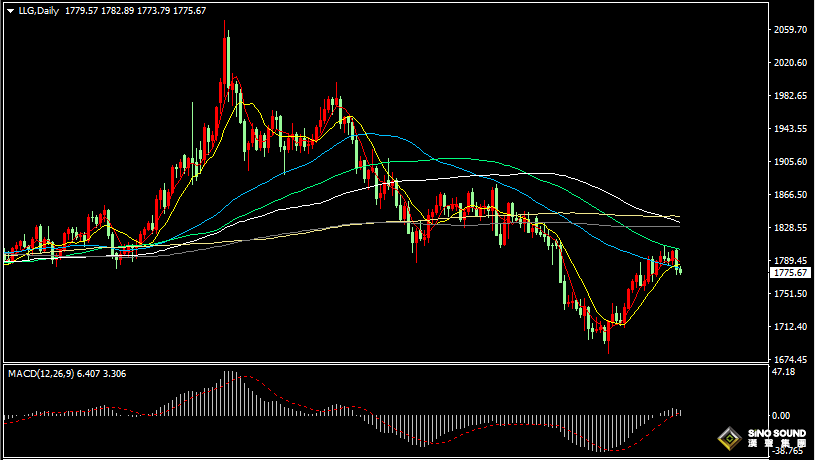Click the 2020.60 price axis label
Screen dimensions: 816x460
(790, 63)
